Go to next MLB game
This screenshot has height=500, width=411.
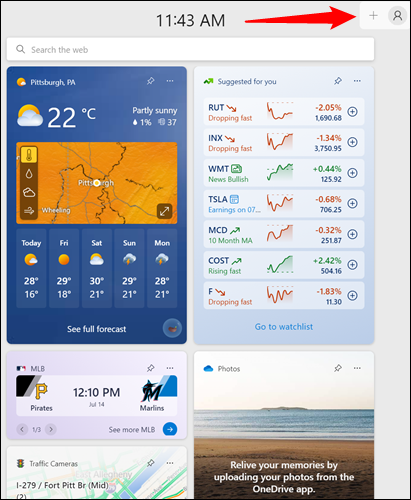[x=51, y=429]
